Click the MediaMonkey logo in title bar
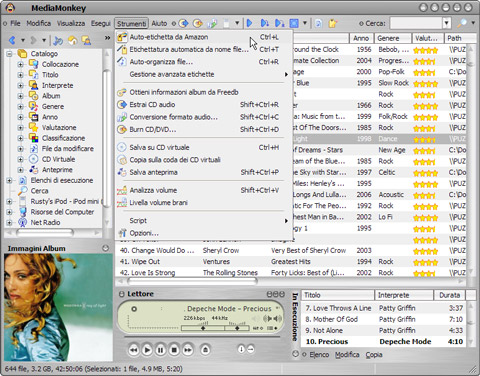Viewport: 480px width, 376px height. 10,8
